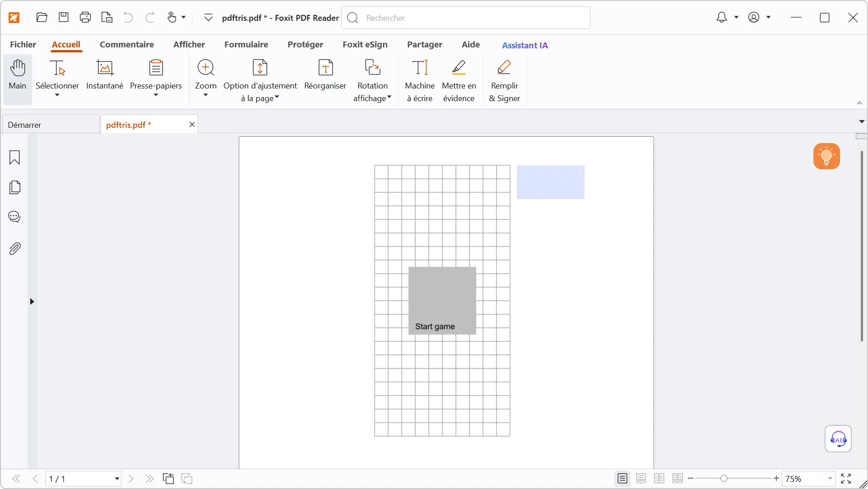Open the notifications bell
The width and height of the screenshot is (868, 489).
tap(722, 18)
